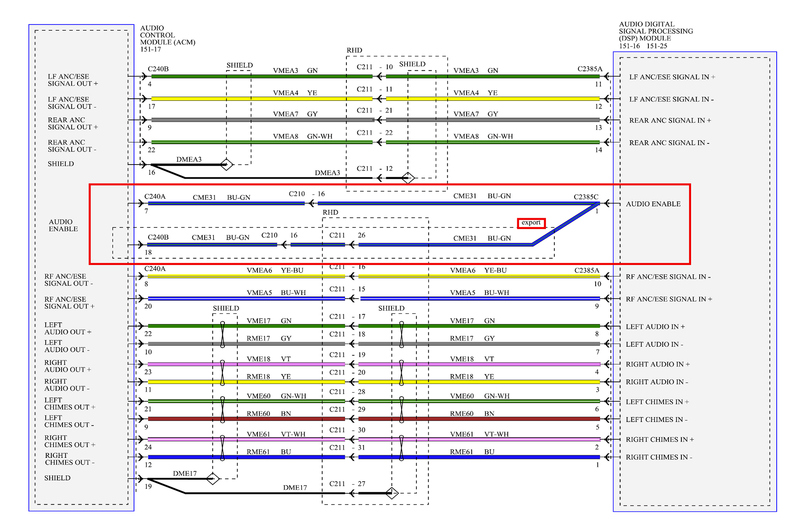Click the DMEA3 shield diamond near ACM
Viewport: 810px width, 532px height.
[227, 165]
